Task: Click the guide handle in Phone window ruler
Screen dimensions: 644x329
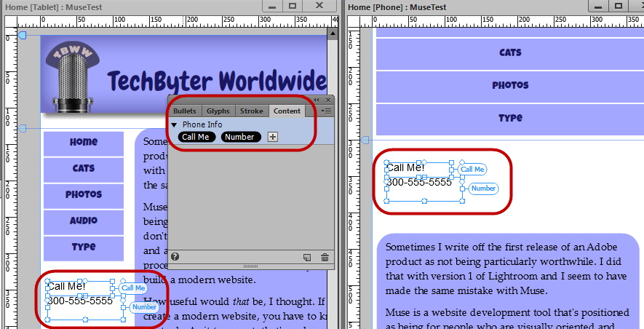Action: click(365, 140)
